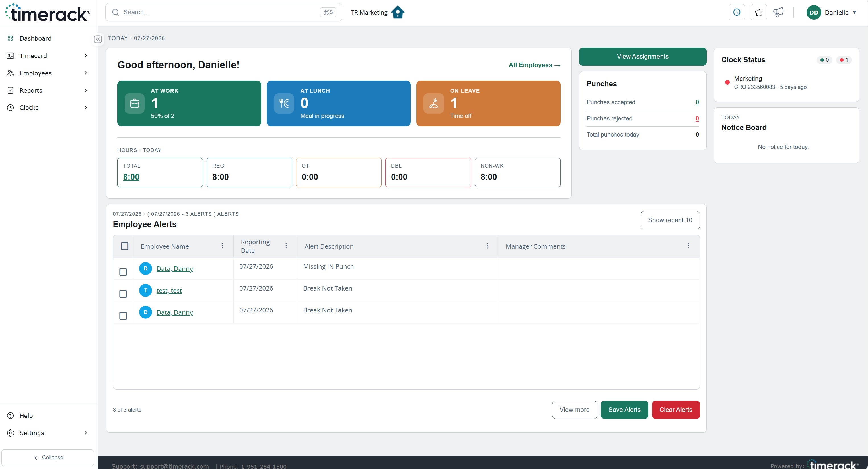Open the Danielle user dropdown

831,13
